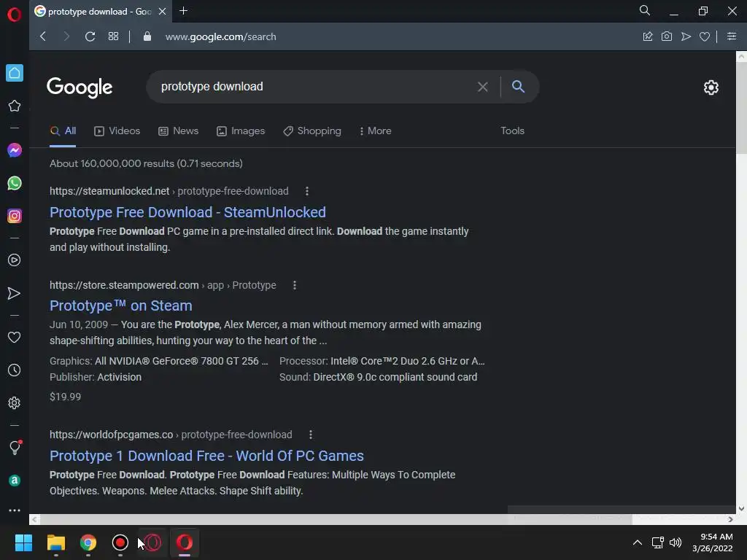Open Prototype Free Download - SteamUnlocked
The width and height of the screenshot is (747, 560).
click(x=187, y=212)
